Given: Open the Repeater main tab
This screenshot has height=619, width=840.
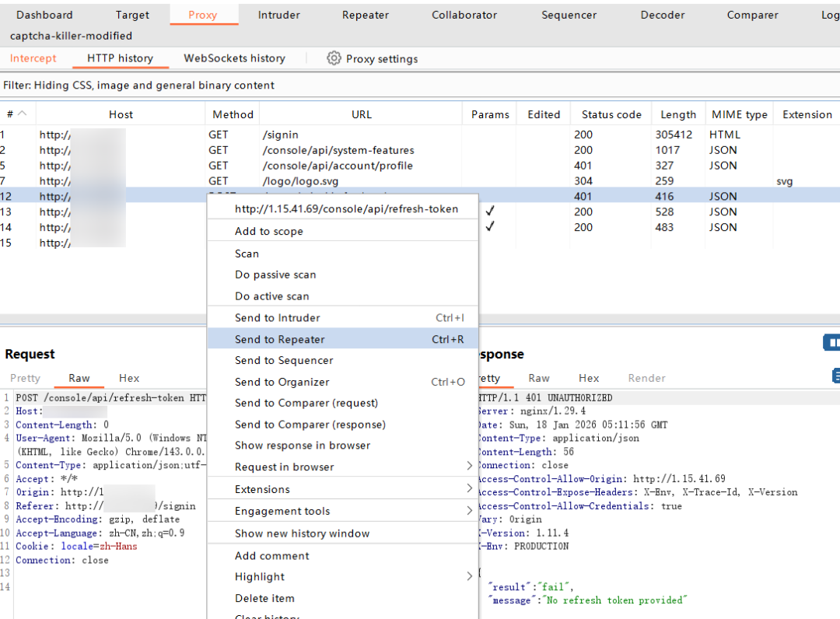Looking at the screenshot, I should pyautogui.click(x=366, y=15).
